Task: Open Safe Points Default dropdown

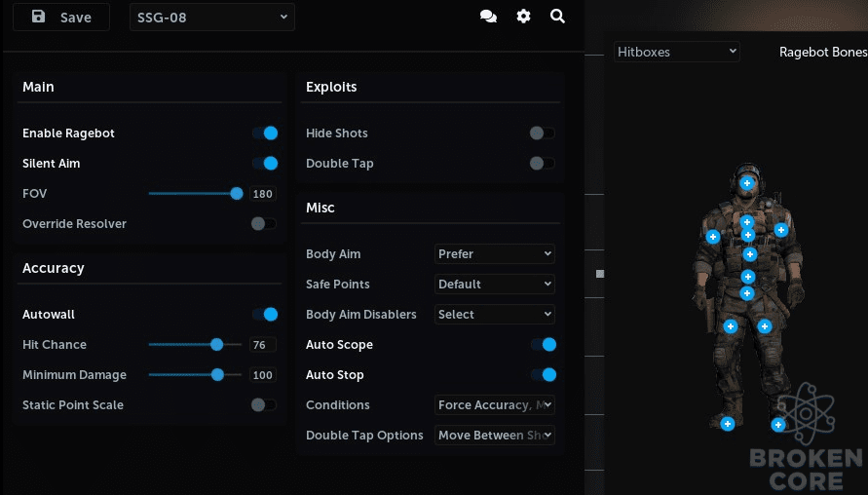Action: tap(494, 285)
